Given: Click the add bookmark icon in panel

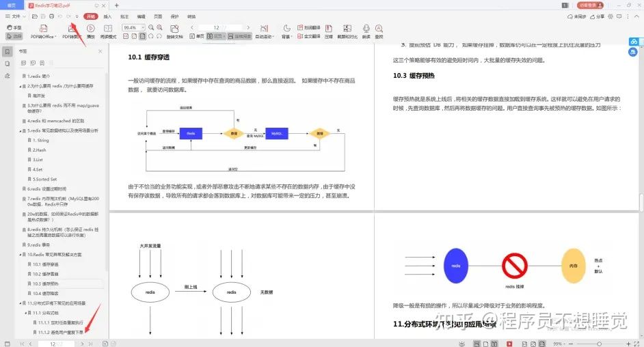Looking at the screenshot, I should (42, 63).
